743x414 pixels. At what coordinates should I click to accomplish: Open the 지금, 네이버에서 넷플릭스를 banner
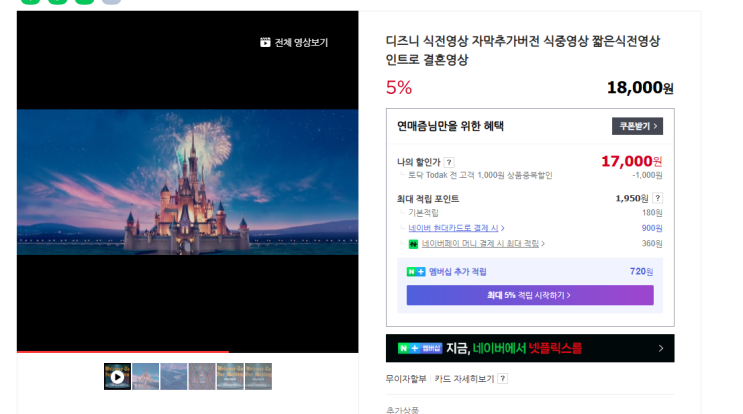[530, 348]
